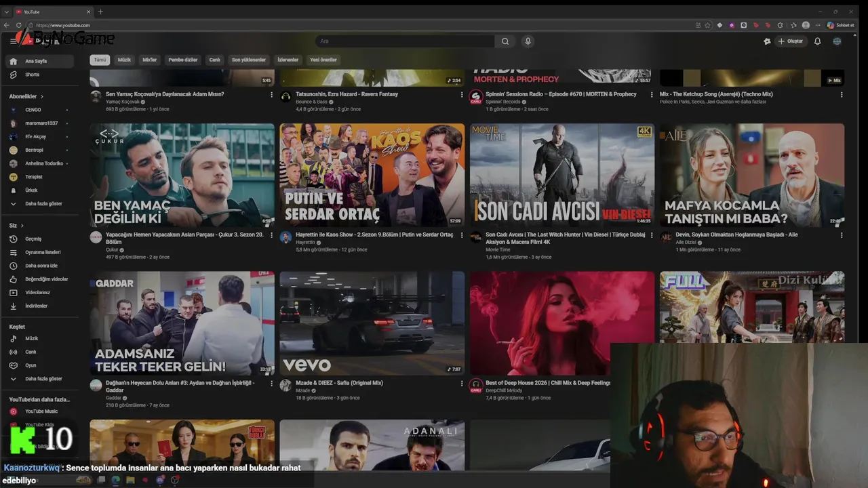Viewport: 868px width, 488px height.
Task: Open options for Son Cadı Avcısı video
Action: (x=652, y=235)
